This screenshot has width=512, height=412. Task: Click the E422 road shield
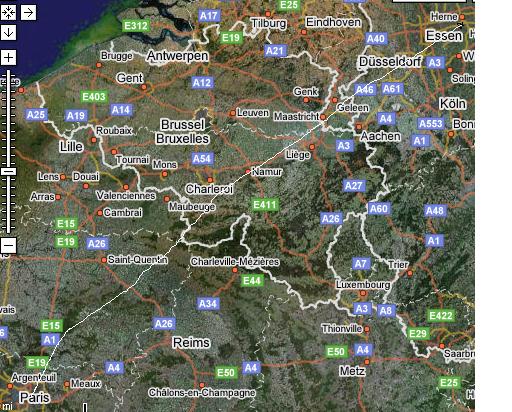tap(441, 316)
